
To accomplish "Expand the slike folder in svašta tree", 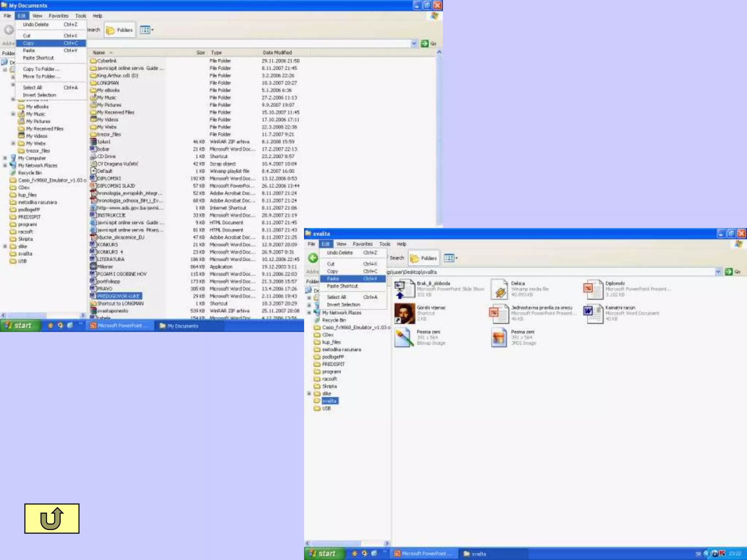I will click(x=309, y=394).
